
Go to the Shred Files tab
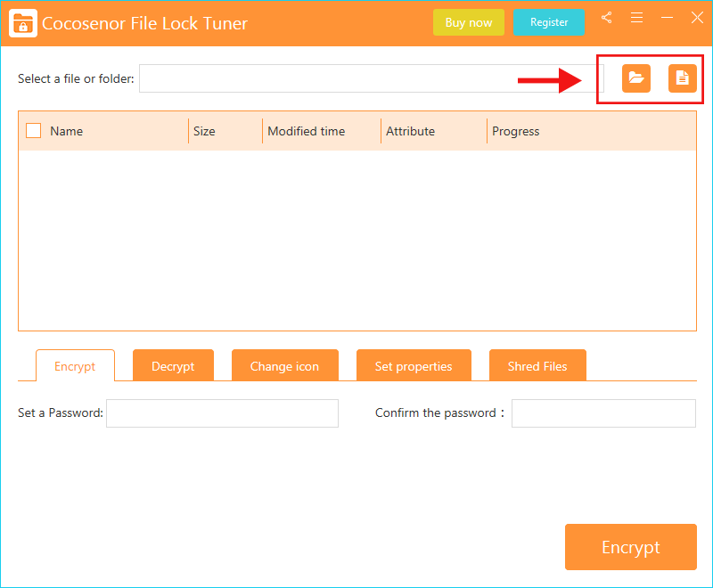[x=537, y=365]
